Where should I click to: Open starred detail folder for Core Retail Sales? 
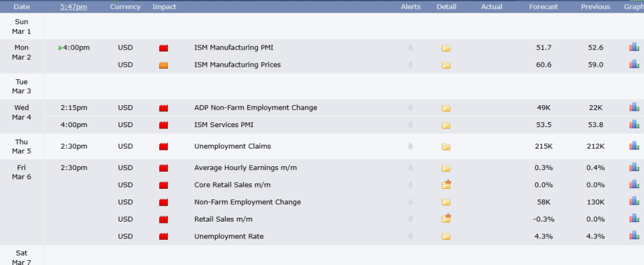[x=447, y=184]
